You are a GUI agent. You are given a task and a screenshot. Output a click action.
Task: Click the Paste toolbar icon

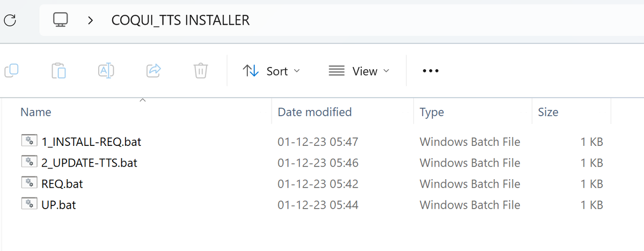coord(58,71)
